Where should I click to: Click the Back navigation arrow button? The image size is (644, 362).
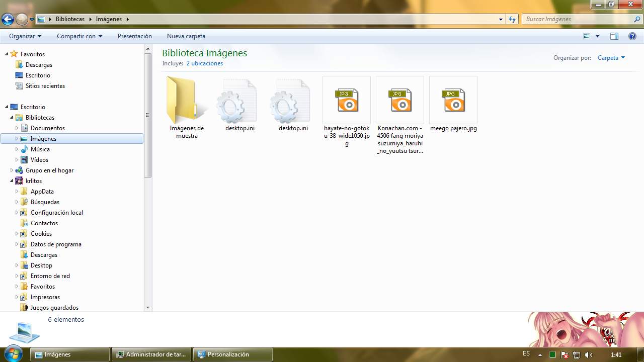(8, 20)
